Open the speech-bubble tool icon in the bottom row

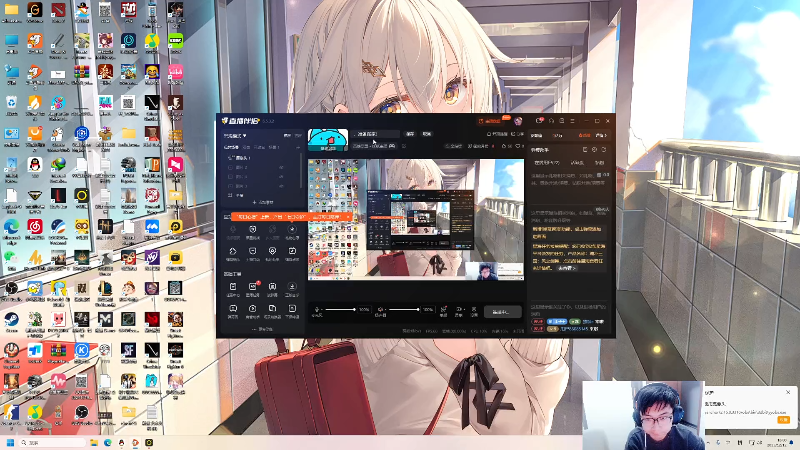click(x=233, y=311)
